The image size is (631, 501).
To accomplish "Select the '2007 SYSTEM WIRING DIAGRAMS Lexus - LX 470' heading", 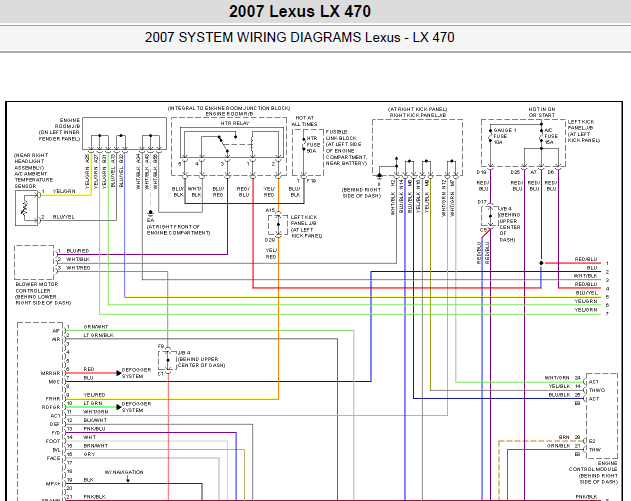I will point(299,37).
